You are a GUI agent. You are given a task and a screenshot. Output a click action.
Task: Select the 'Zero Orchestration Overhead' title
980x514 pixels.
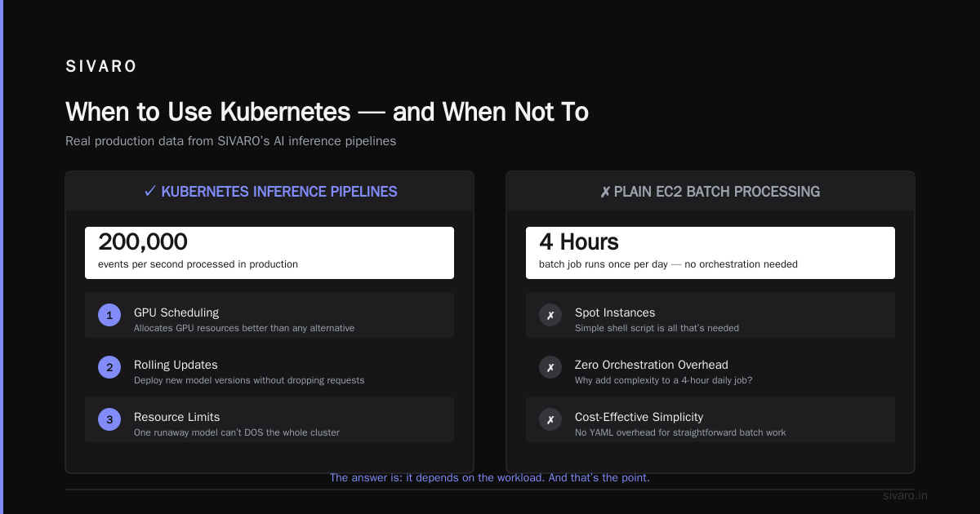[652, 365]
